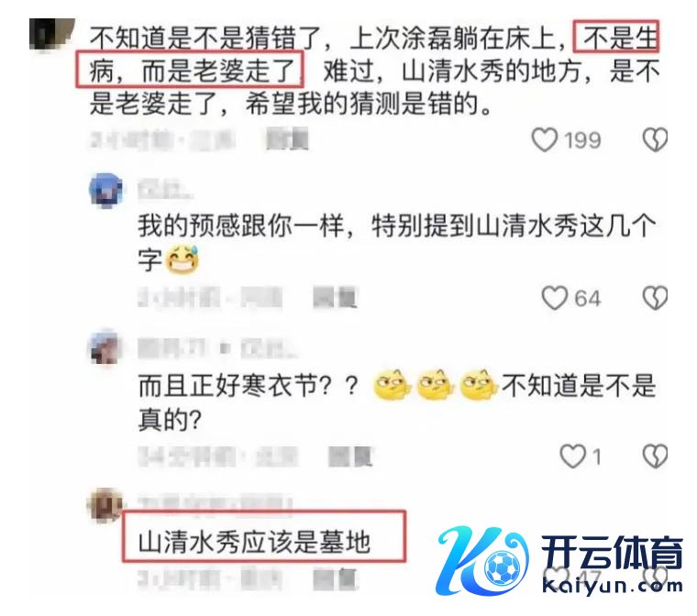The width and height of the screenshot is (697, 616).
Task: Like the comment with 199 likes
Action: (545, 139)
